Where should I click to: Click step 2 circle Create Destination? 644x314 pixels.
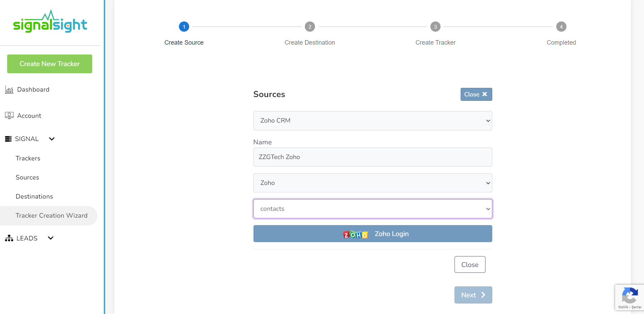pyautogui.click(x=310, y=27)
